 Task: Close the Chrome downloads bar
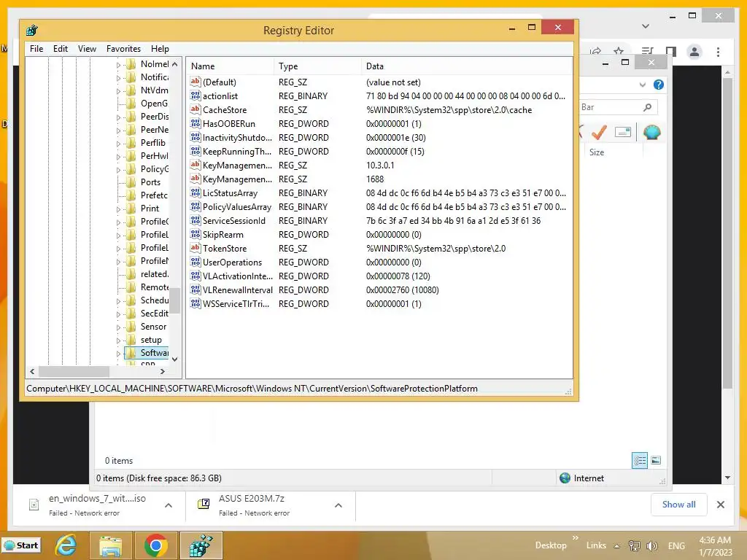[720, 505]
